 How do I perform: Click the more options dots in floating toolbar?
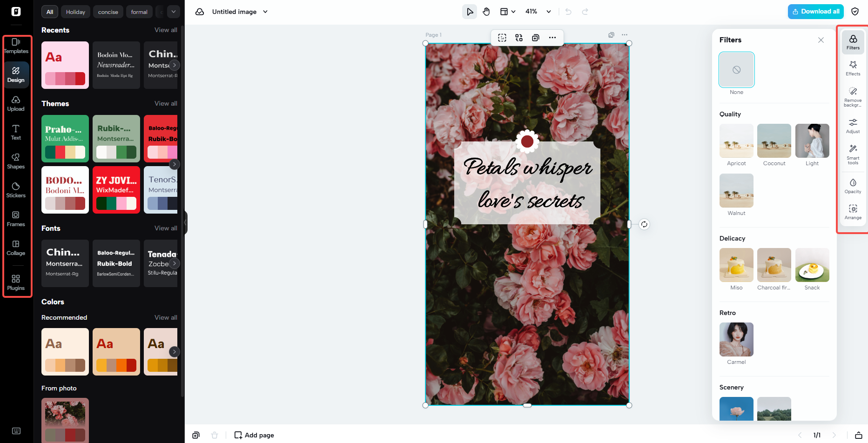click(552, 38)
